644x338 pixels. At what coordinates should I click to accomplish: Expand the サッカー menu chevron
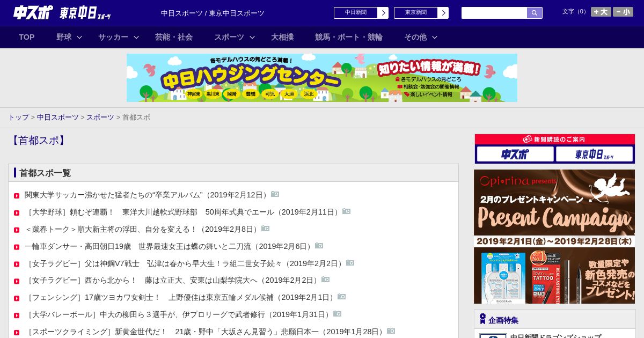click(x=136, y=38)
